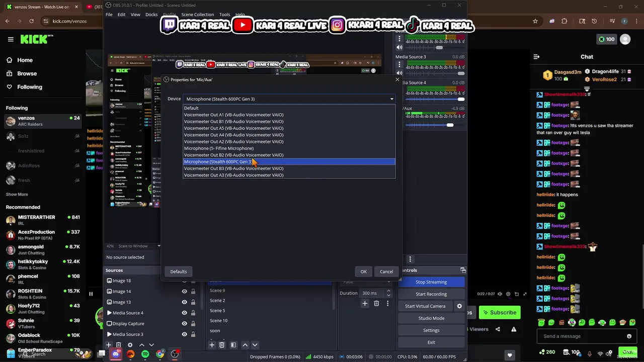
Task: Open OBS Edit menu
Action: tap(121, 15)
